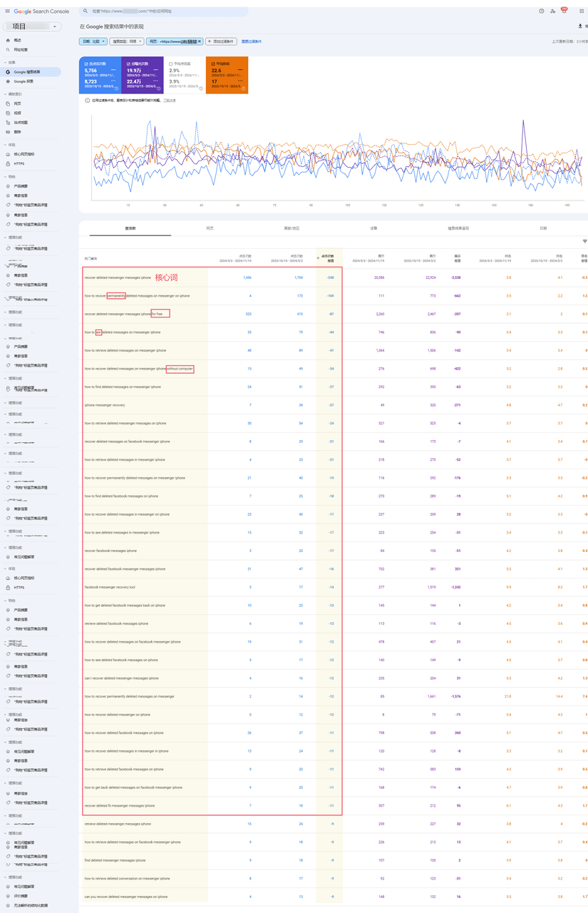Click the table filter icon

[x=584, y=242]
